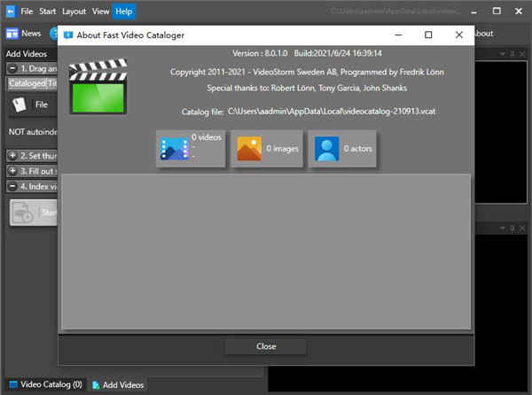Click the Copyright 2011-2021 VideoStorm line

point(307,72)
